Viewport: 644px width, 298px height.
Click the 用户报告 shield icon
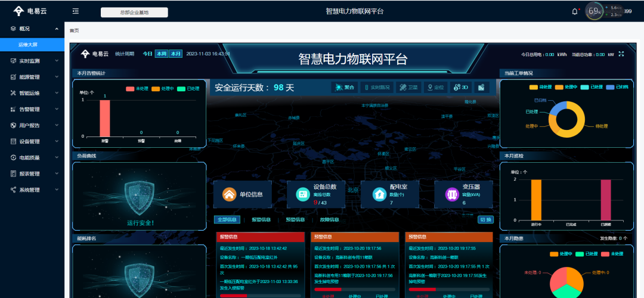click(13, 125)
